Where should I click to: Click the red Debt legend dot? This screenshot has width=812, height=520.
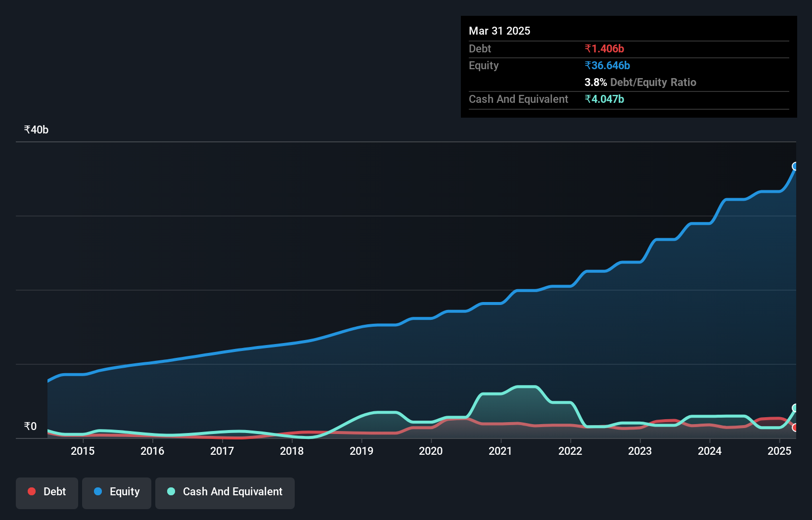point(32,491)
